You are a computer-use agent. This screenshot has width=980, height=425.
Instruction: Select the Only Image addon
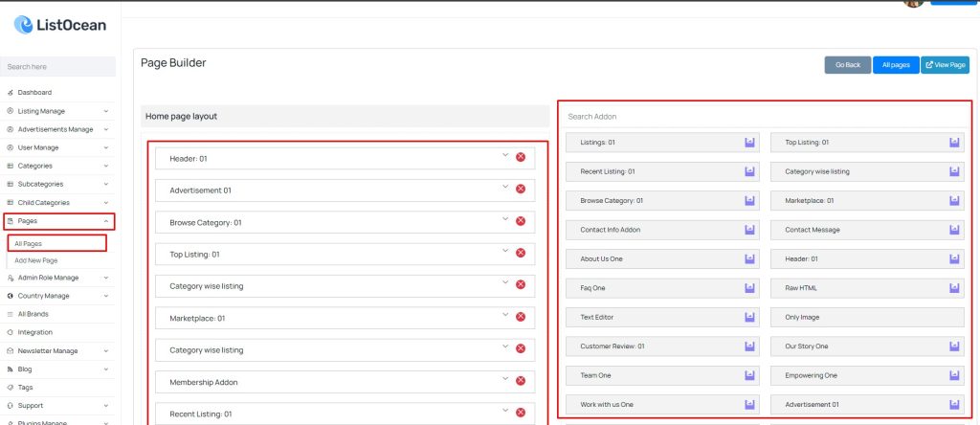point(867,318)
